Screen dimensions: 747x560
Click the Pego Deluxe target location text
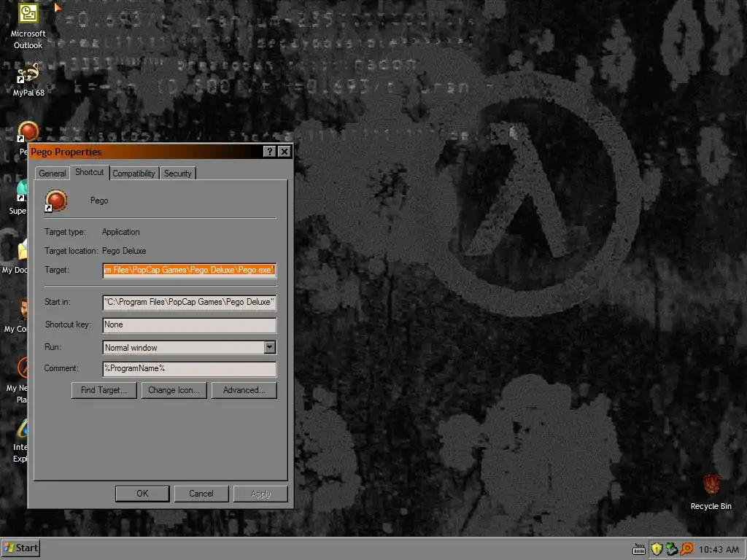124,251
